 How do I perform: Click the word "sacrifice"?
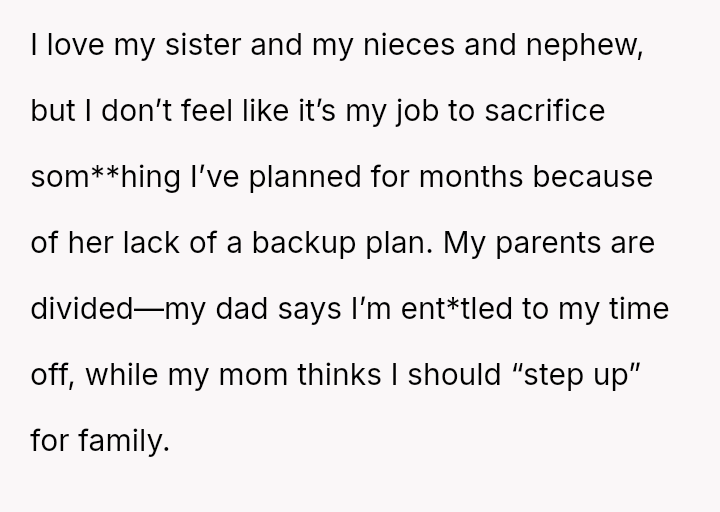click(565, 110)
